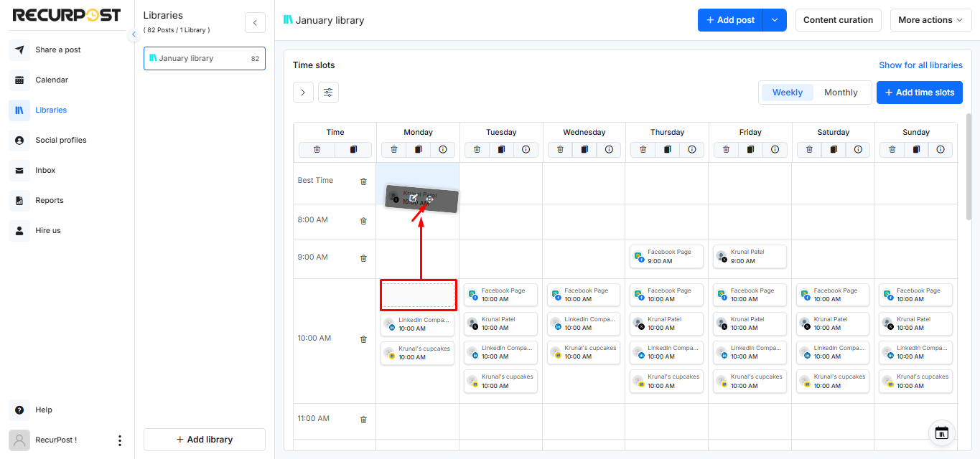Delete Monday's time slots using the trash icon

point(393,149)
